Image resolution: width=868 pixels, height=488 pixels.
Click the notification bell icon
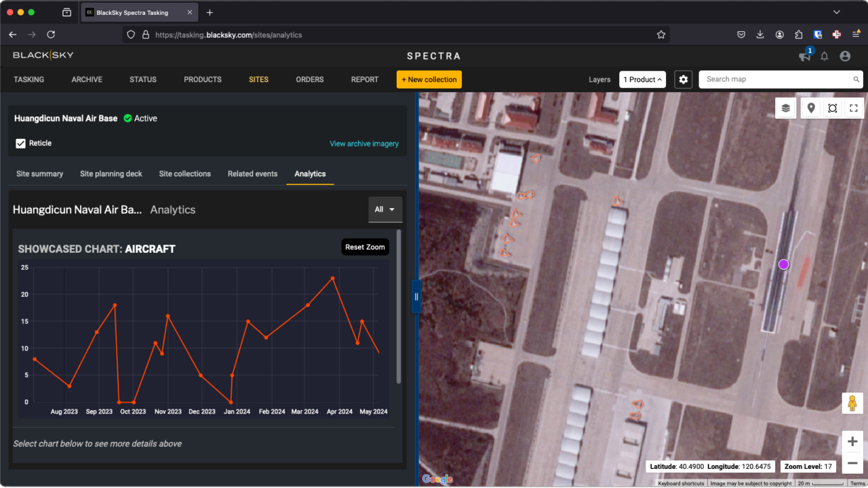pyautogui.click(x=825, y=56)
